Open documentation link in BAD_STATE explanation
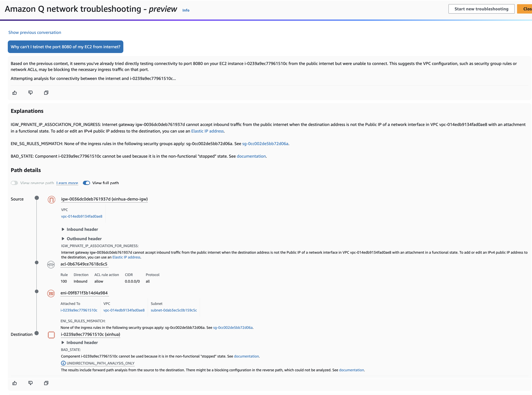Viewport: 532px width, 395px height. (251, 156)
